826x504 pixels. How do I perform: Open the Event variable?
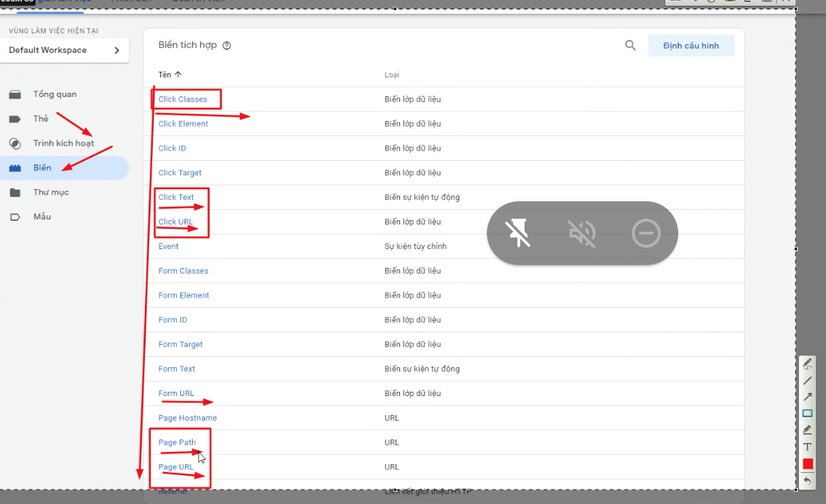[169, 246]
